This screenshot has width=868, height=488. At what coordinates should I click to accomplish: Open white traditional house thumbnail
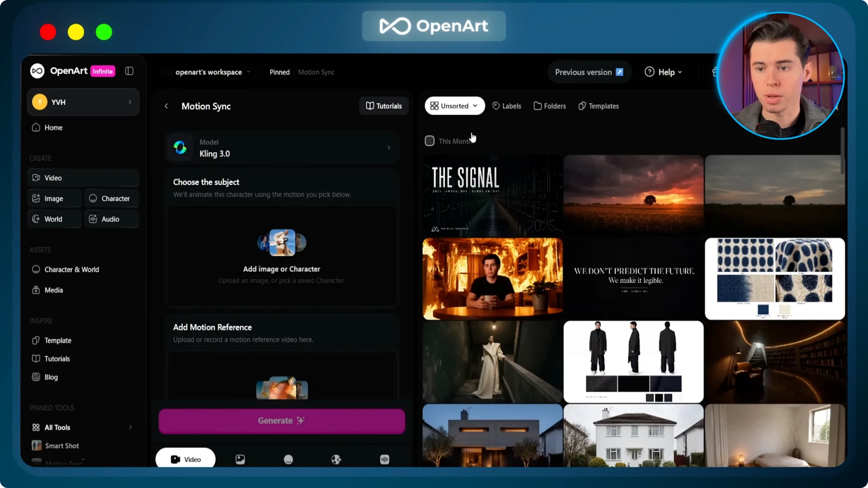point(633,436)
